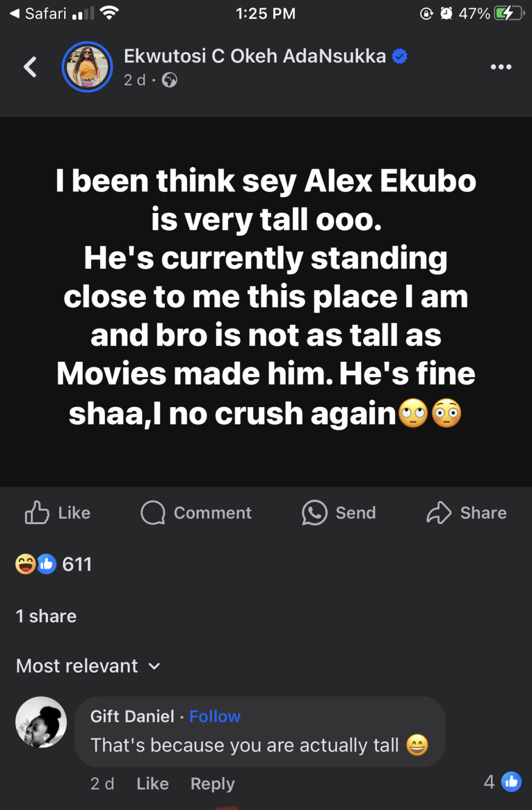Tap the blue verified badge
The image size is (532, 810).
400,56
